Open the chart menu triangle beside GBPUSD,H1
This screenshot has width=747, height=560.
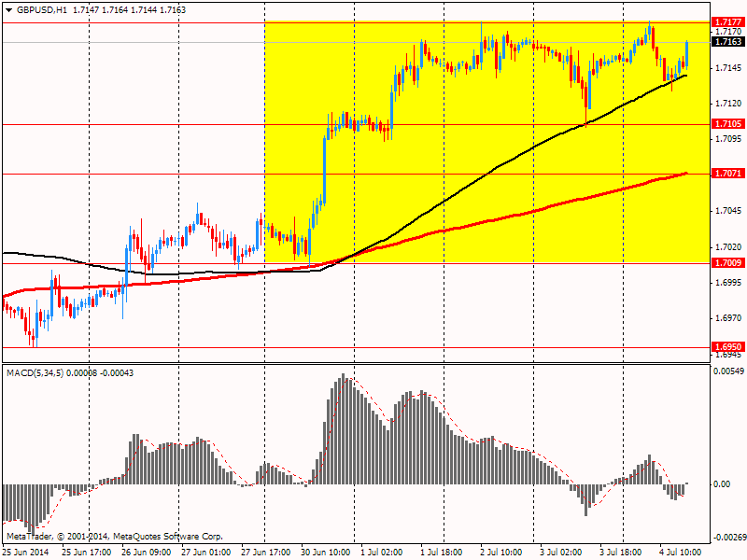click(9, 10)
